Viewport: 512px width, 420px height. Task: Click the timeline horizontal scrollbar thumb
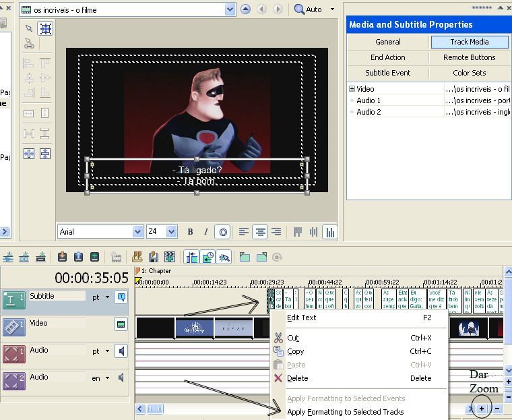coord(155,409)
